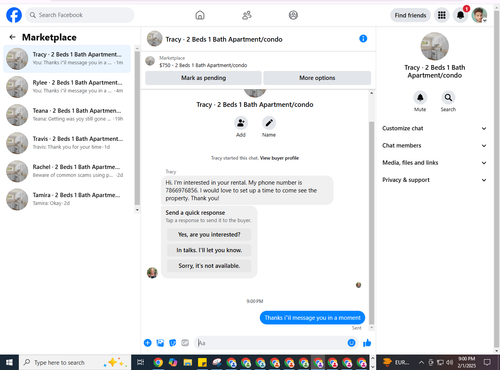Send quick response Yes, are you interested?
Viewport: 500px width, 370px height.
tap(209, 235)
